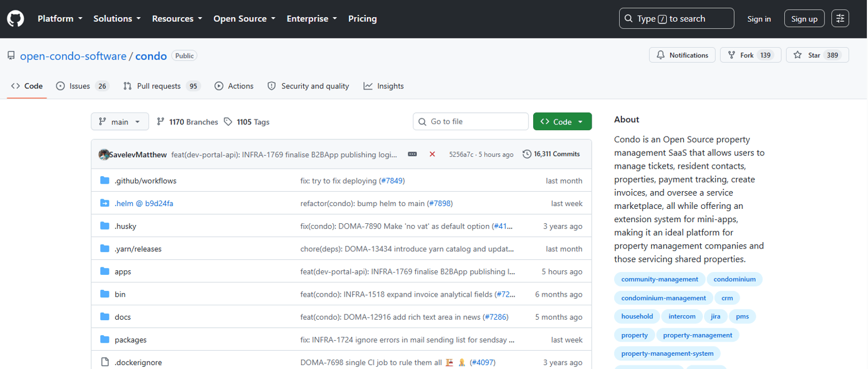Click the history clock icon by Commits
This screenshot has height=369, width=868.
pyautogui.click(x=527, y=154)
